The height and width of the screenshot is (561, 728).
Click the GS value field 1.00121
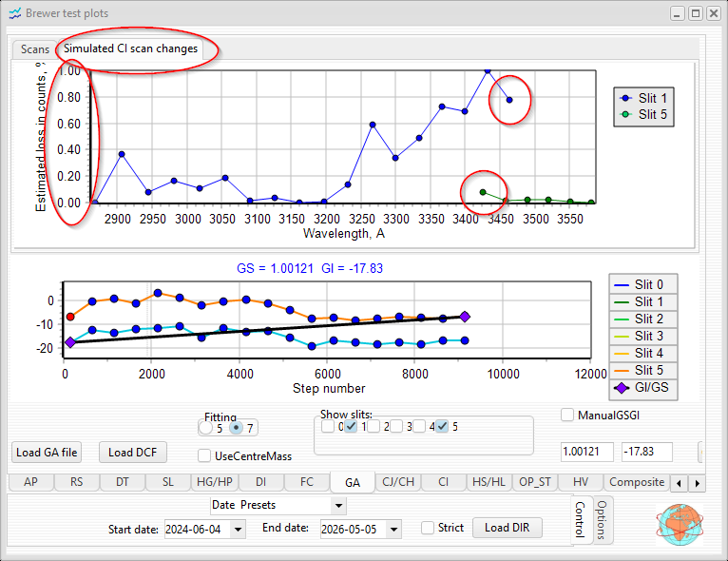586,452
